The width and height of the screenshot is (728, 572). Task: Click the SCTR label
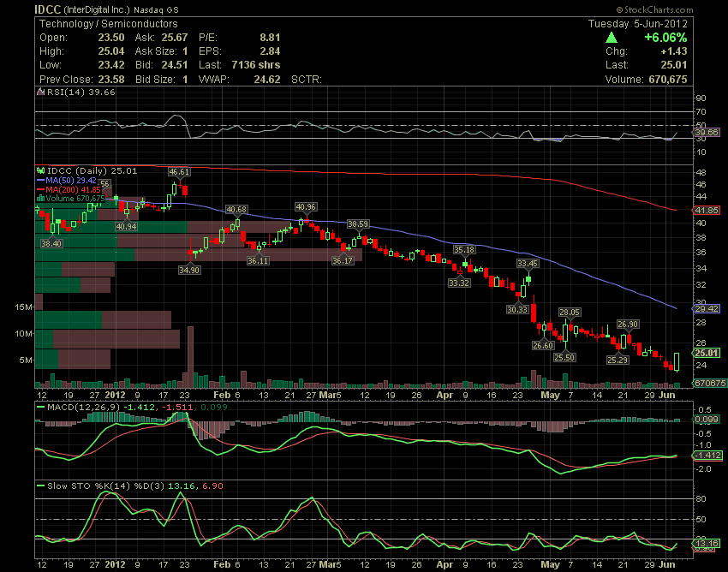pyautogui.click(x=307, y=80)
